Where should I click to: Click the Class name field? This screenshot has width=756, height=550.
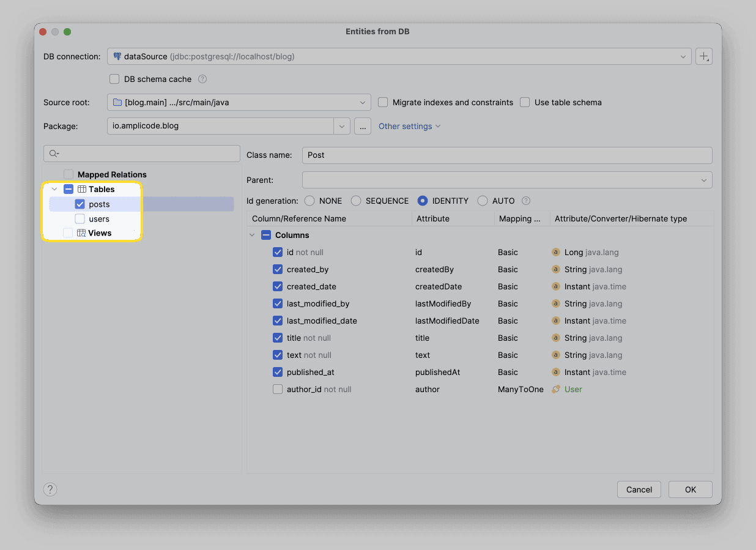(x=507, y=155)
